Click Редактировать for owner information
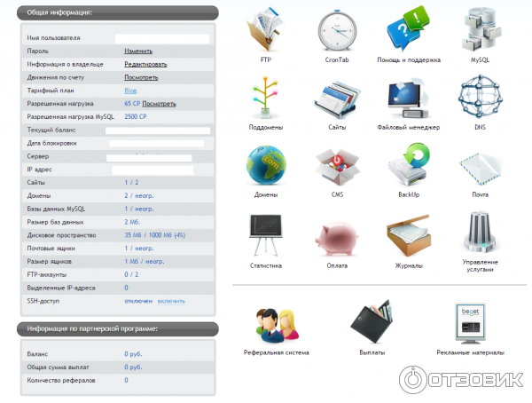Image resolution: width=532 pixels, height=403 pixels. point(145,65)
